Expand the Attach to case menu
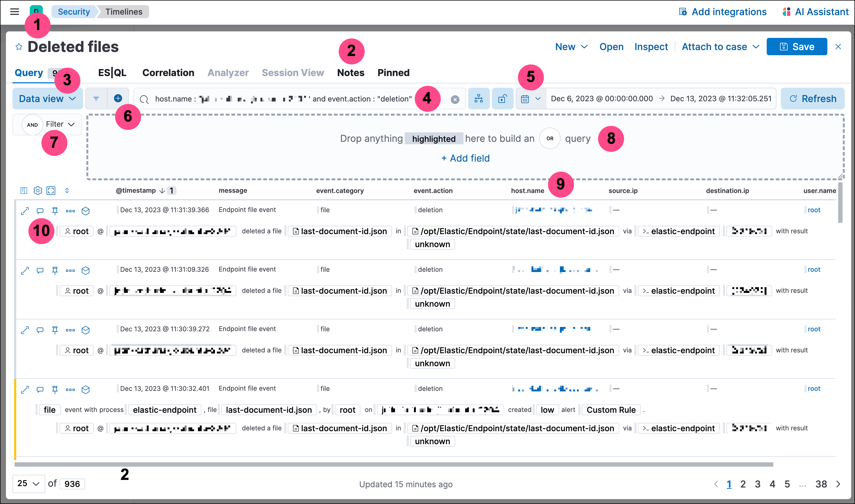 coord(719,47)
